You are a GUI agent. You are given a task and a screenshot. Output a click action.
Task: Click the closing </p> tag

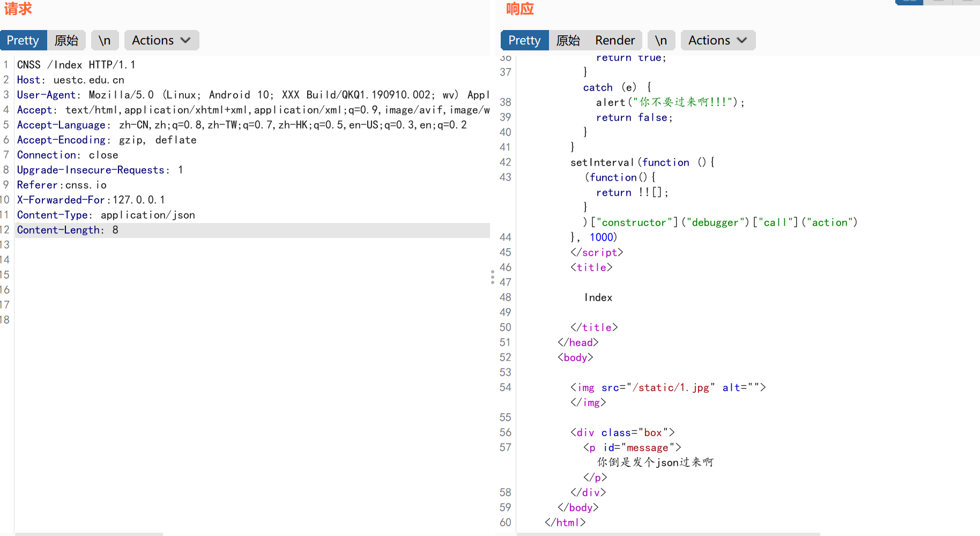[595, 478]
